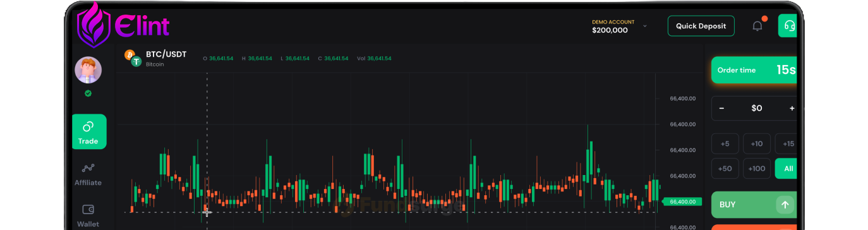This screenshot has width=868, height=230.
Task: Select the BTC/USDT pair name
Action: [x=166, y=54]
